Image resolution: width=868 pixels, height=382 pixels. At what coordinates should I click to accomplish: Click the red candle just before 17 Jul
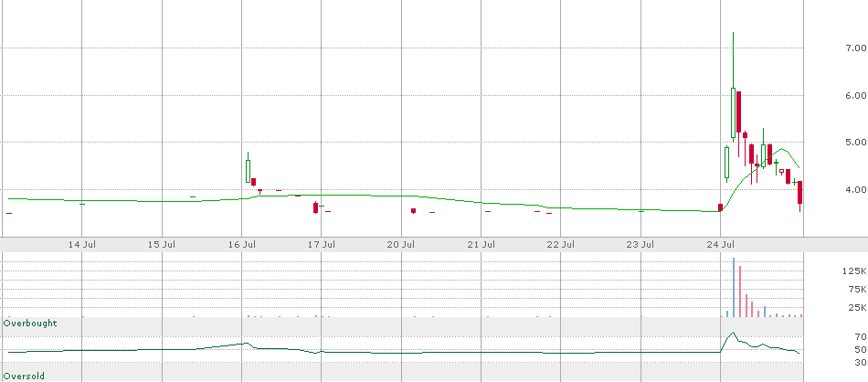[315, 207]
